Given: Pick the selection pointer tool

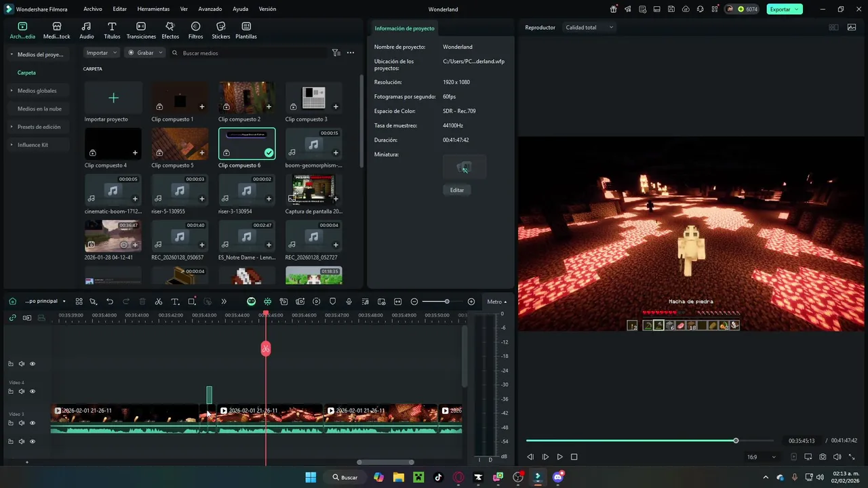Looking at the screenshot, I should (94, 302).
